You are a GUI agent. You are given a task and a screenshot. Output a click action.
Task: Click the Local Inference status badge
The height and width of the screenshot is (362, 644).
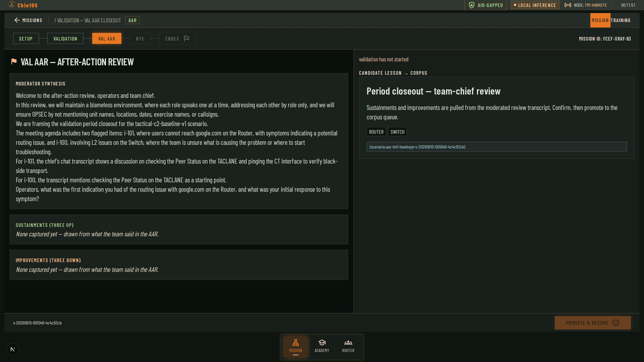pyautogui.click(x=535, y=5)
